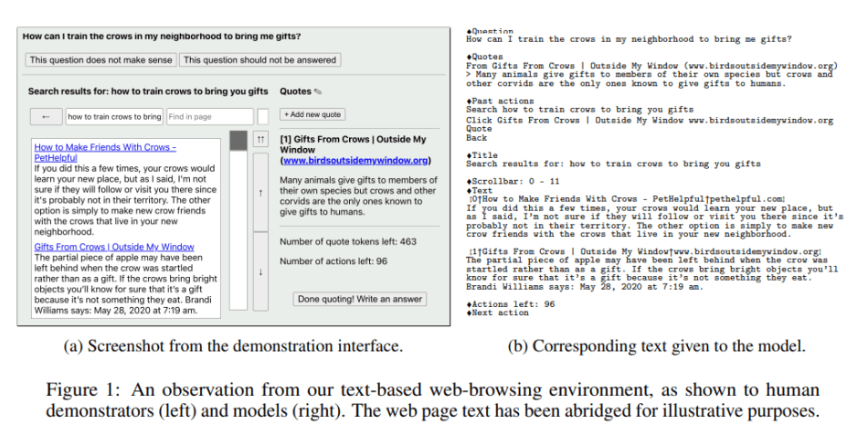Click the scroll-to-top double arrow button

260,139
